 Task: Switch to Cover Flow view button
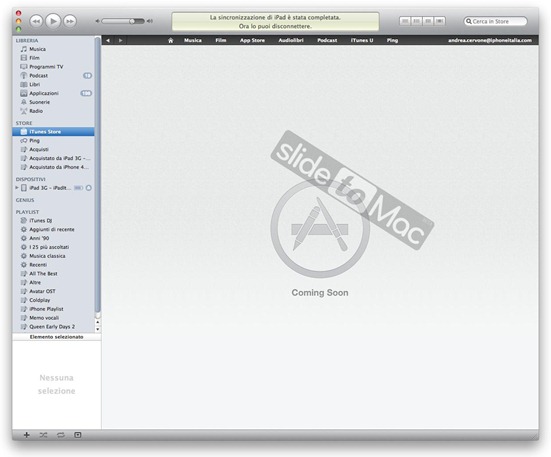coord(439,21)
